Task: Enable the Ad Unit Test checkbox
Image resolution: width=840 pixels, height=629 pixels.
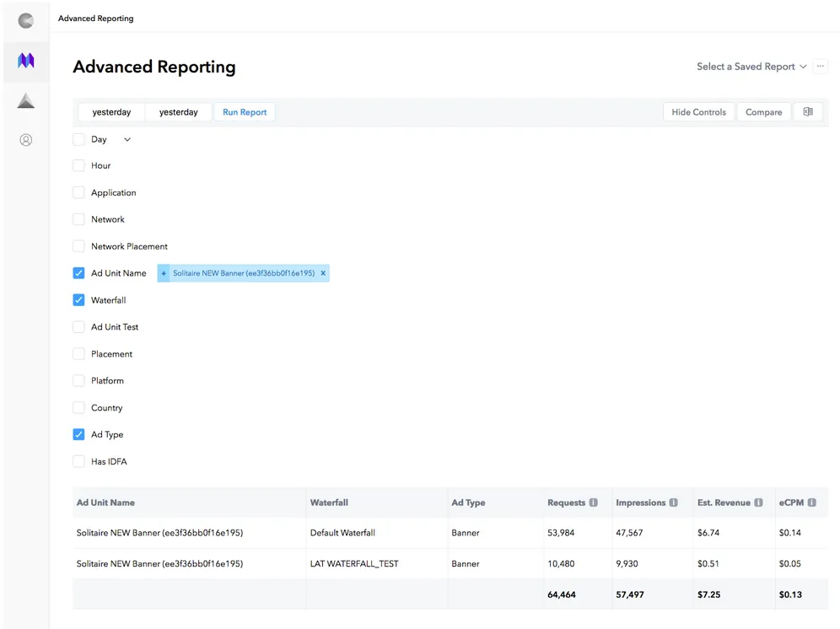Action: [x=78, y=327]
